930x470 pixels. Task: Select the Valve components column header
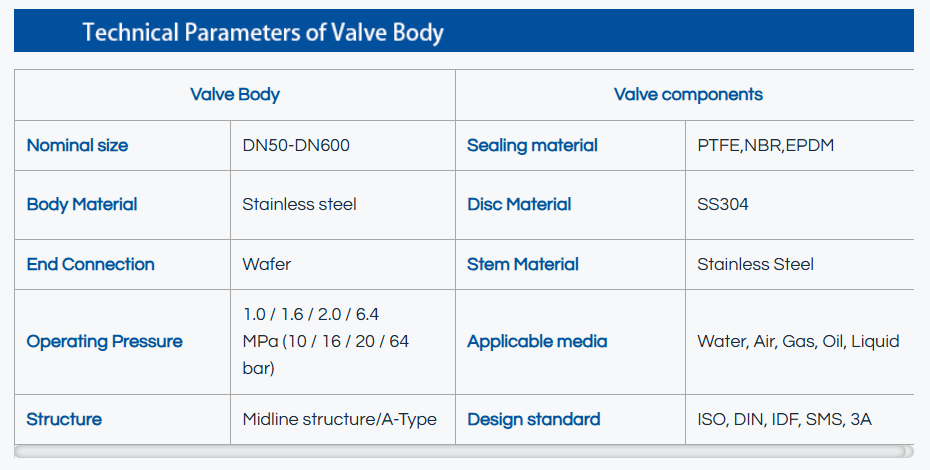(688, 95)
